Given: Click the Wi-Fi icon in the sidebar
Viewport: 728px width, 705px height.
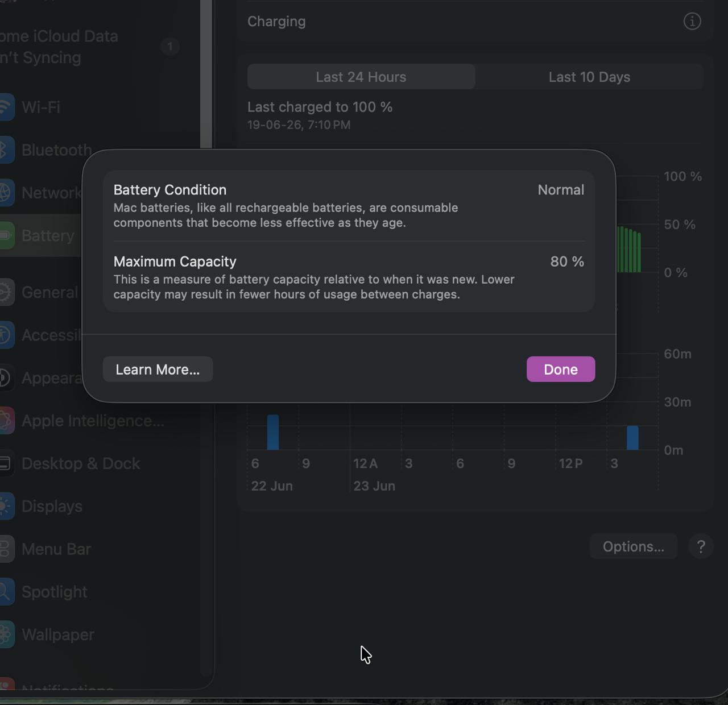Looking at the screenshot, I should pos(6,107).
